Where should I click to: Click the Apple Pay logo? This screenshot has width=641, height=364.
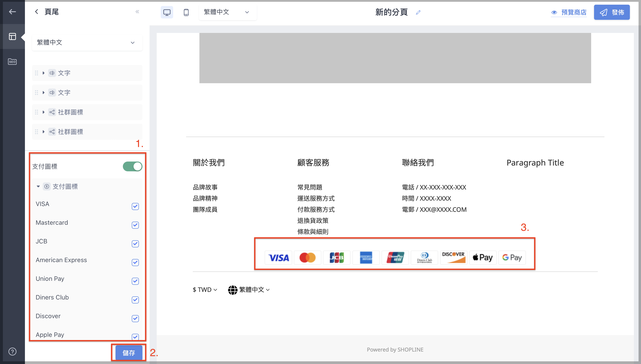483,257
